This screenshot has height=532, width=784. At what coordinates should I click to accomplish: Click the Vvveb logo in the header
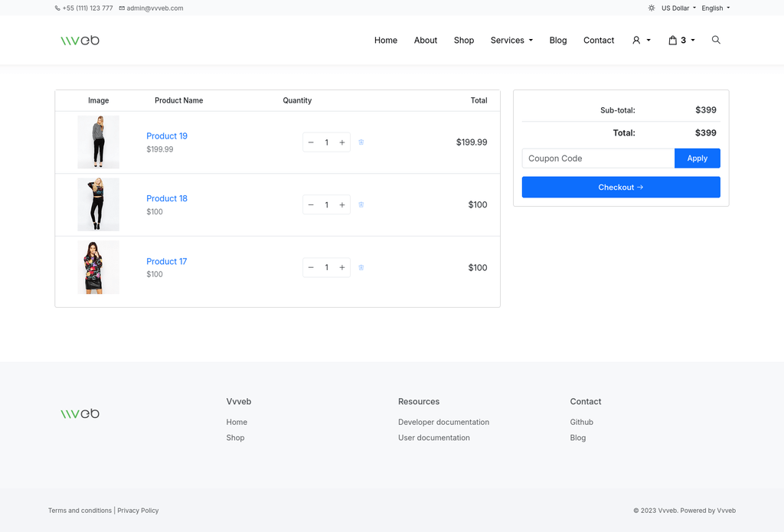pos(80,41)
